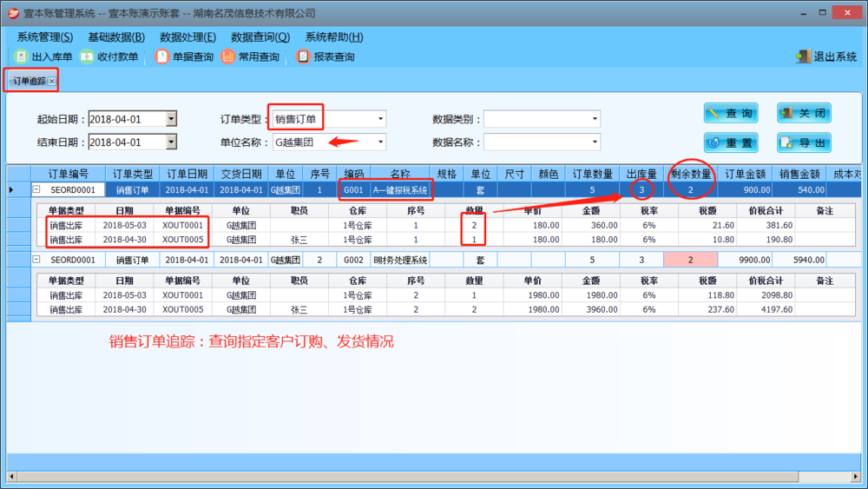The width and height of the screenshot is (868, 489).
Task: Collapse the G001 order row details
Action: point(36,189)
